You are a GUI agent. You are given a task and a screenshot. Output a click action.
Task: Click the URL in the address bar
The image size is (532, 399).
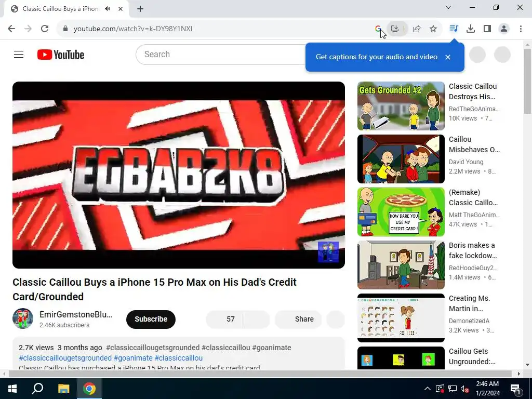click(x=133, y=29)
